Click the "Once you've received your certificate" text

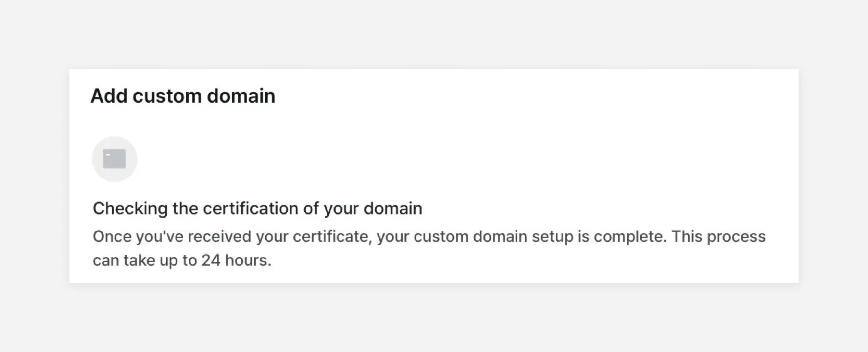pos(232,237)
